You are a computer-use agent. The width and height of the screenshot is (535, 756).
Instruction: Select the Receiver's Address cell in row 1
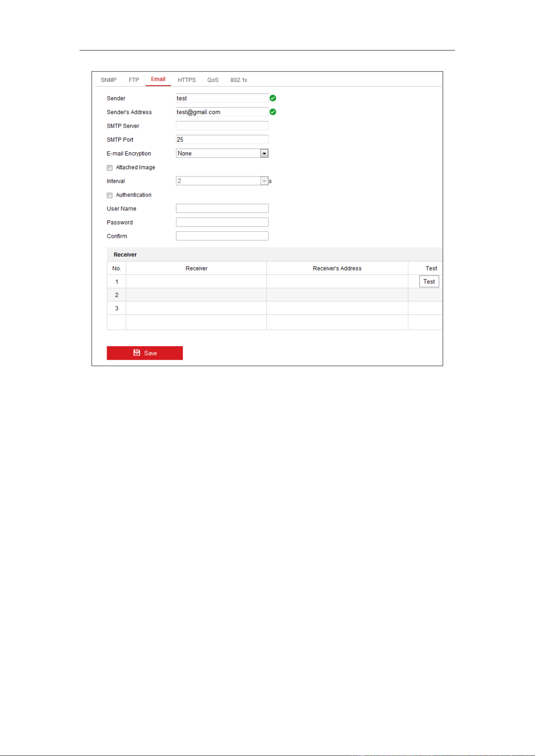coord(337,281)
